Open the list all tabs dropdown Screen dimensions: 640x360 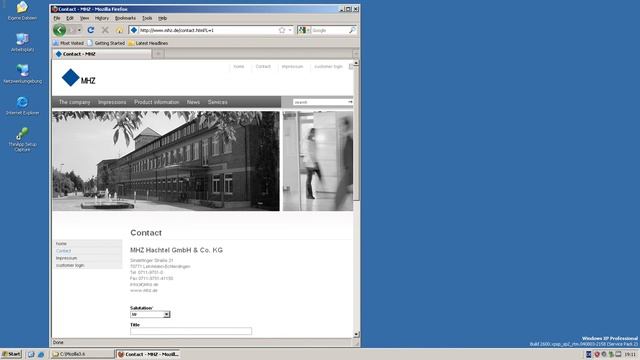(356, 54)
